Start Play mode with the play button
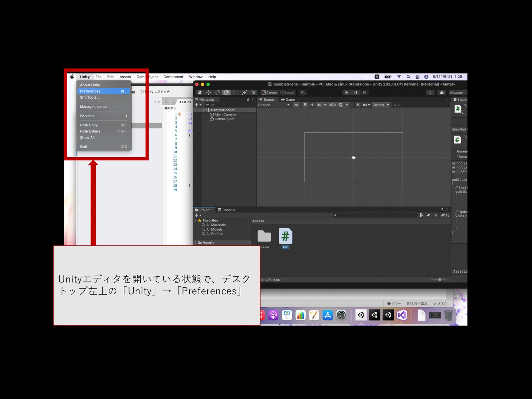The height and width of the screenshot is (399, 532). [346, 92]
